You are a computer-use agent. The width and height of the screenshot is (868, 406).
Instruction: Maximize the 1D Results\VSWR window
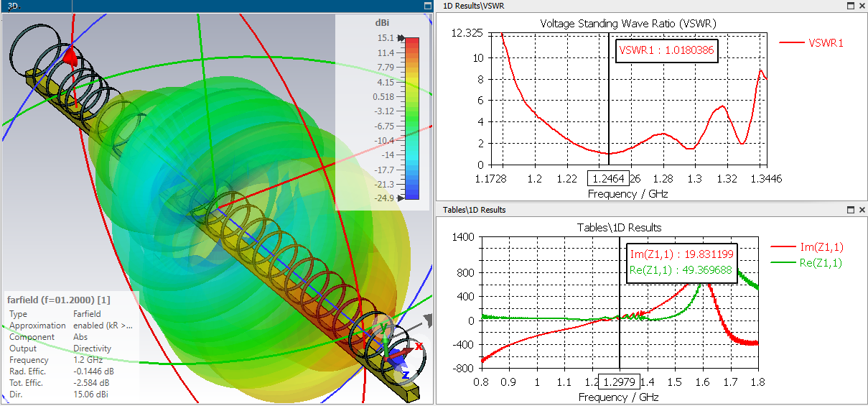coord(850,6)
